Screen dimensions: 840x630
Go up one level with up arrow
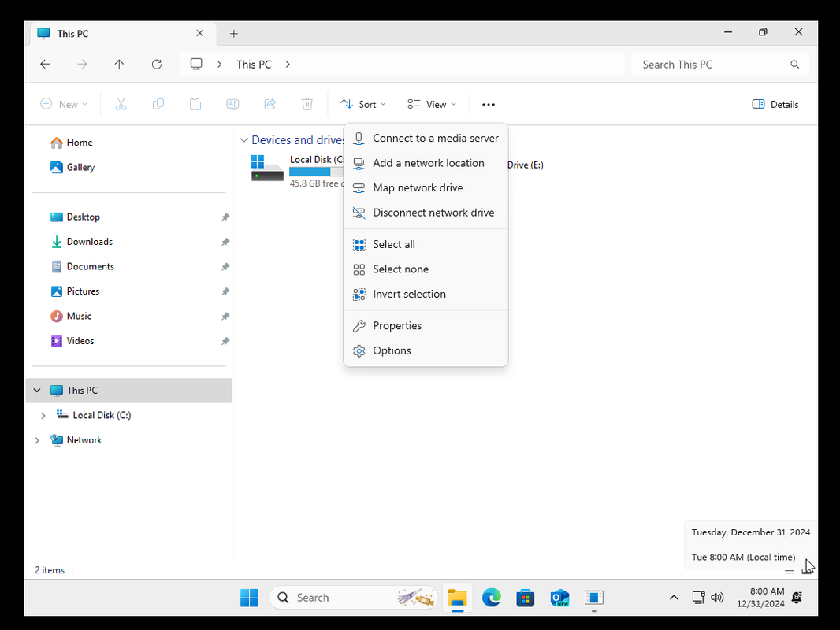[x=119, y=65]
